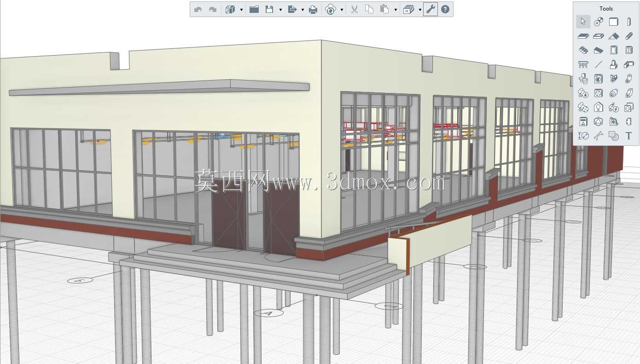The image size is (640, 364).
Task: Pick the Opening tool
Action: click(x=598, y=36)
